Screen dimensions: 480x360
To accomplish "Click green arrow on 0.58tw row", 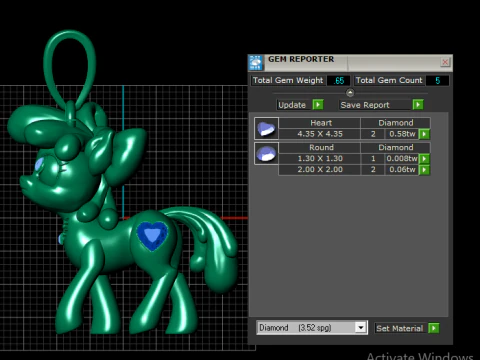I will click(424, 134).
